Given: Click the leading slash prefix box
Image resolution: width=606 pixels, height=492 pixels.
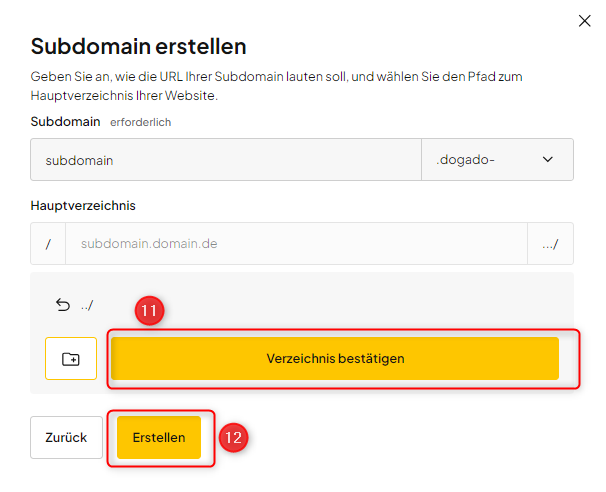Looking at the screenshot, I should 48,243.
